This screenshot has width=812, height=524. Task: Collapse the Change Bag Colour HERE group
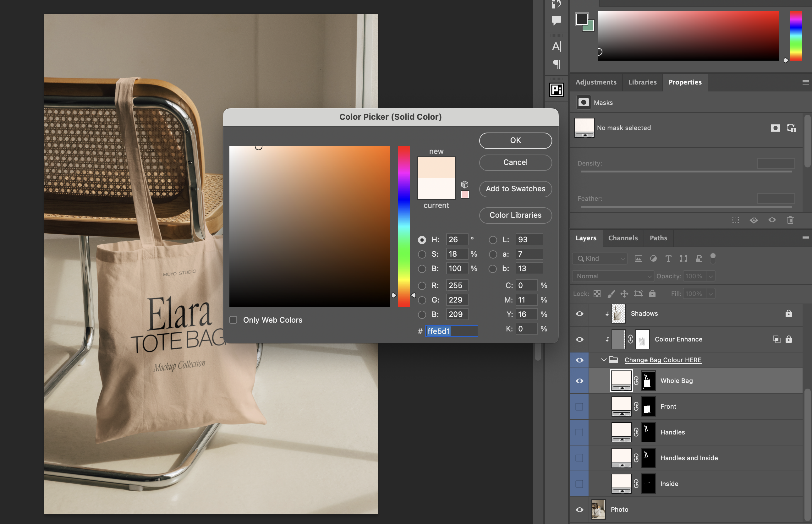click(604, 360)
